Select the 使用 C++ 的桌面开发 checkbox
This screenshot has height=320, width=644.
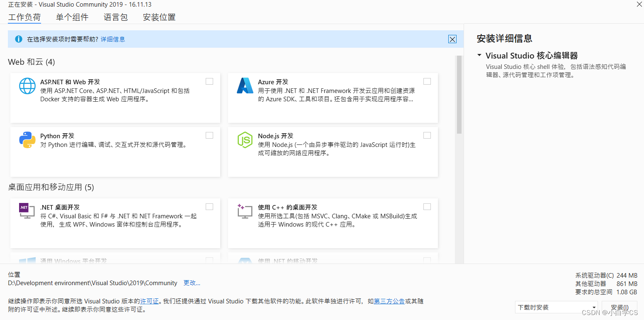point(427,207)
